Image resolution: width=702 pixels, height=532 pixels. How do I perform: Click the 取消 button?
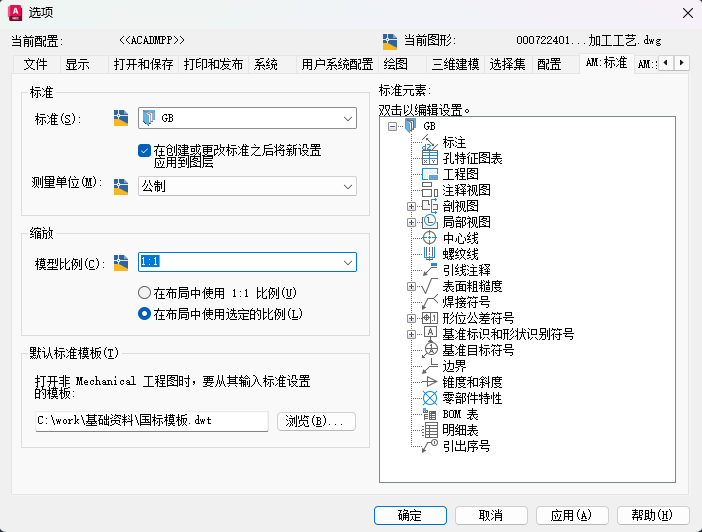(x=491, y=515)
